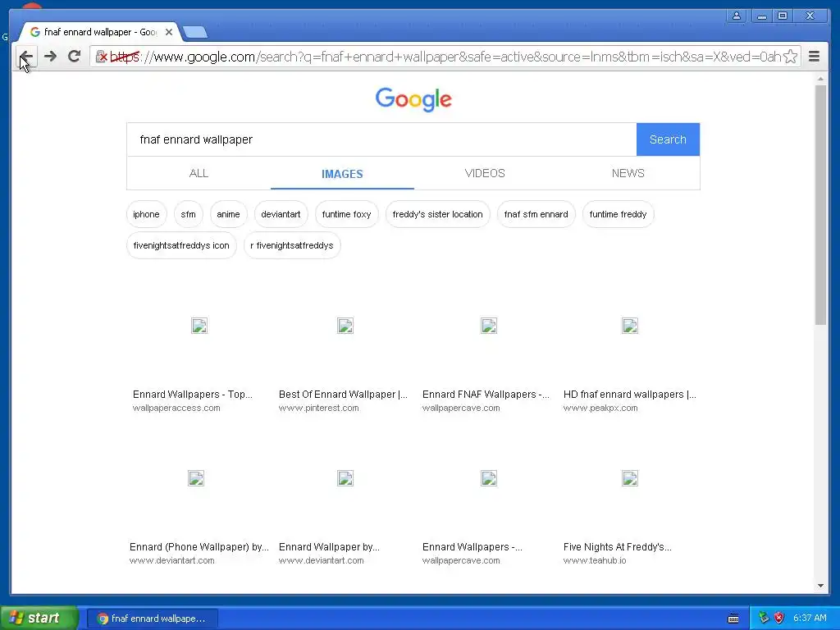Apply the r fivenightsatfreddys chip

click(292, 245)
